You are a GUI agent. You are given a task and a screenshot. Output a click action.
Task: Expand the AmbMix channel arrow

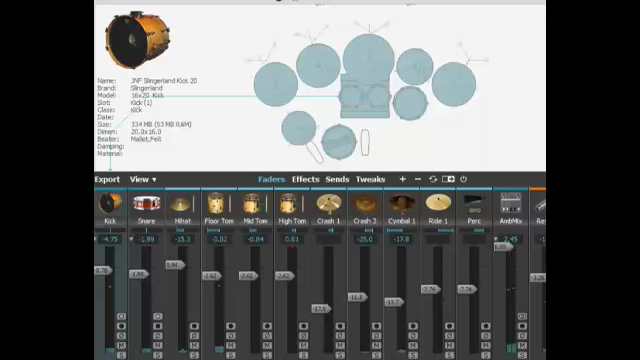pos(496,239)
